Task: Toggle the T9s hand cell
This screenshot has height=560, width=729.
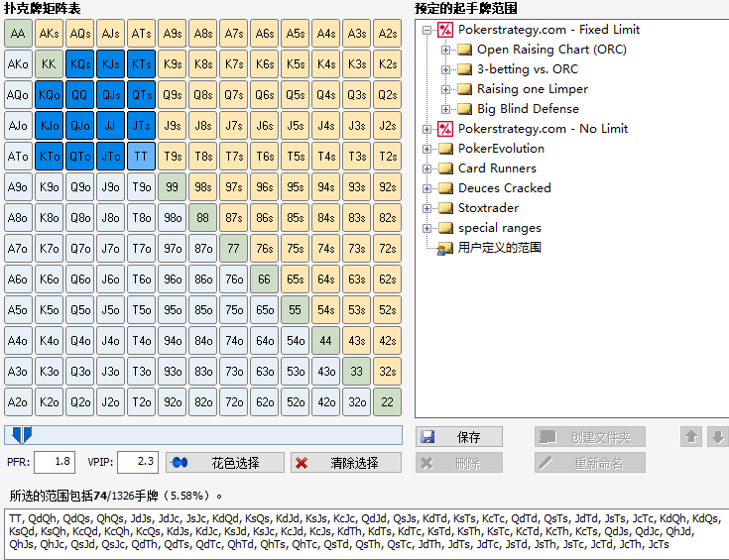Action: (172, 157)
